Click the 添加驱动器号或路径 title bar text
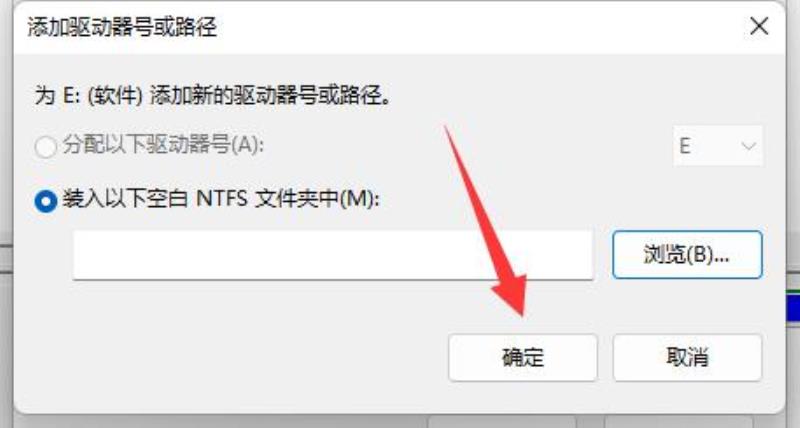Viewport: 800px width, 428px height. [122, 27]
